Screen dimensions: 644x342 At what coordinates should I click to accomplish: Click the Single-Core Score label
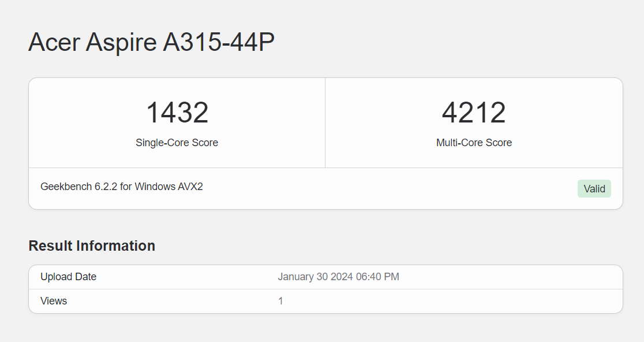click(177, 143)
